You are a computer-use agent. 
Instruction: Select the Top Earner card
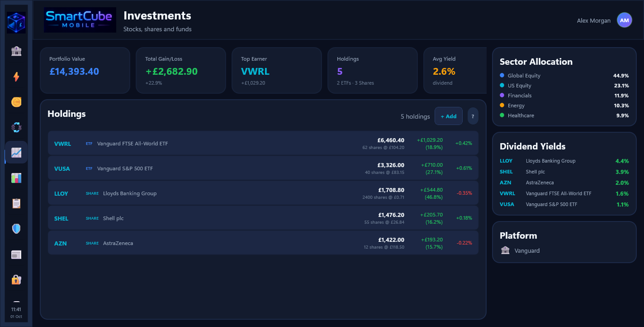tap(277, 71)
